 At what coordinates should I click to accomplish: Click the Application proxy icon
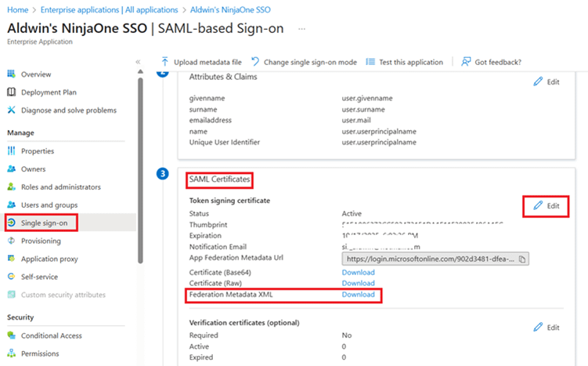[11, 259]
